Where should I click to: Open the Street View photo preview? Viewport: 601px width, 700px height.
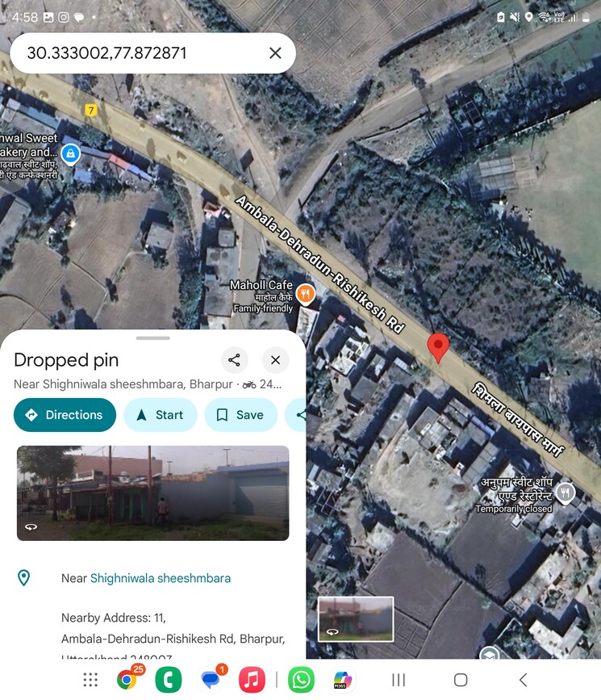153,493
